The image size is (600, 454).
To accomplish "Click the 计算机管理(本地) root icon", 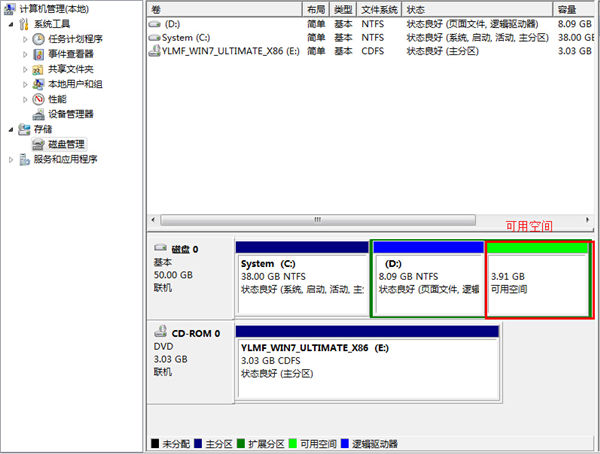I will coord(10,9).
